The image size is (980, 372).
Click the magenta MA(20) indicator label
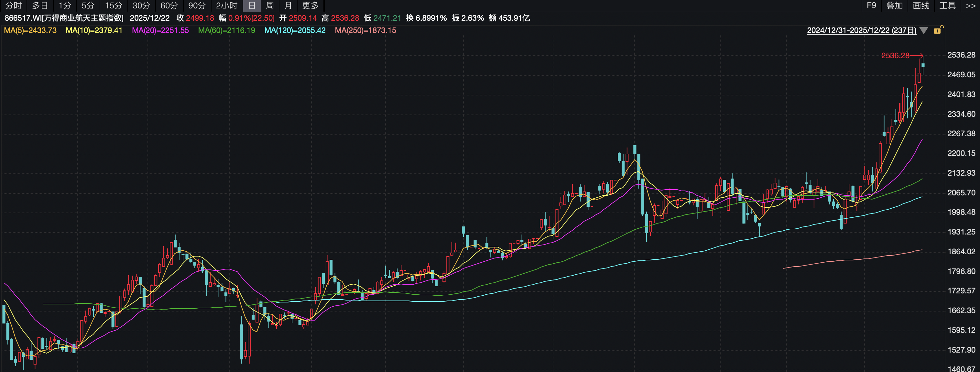[160, 30]
